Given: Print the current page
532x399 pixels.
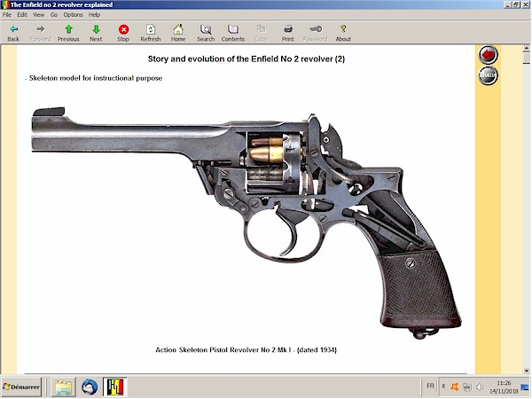Looking at the screenshot, I should (288, 33).
